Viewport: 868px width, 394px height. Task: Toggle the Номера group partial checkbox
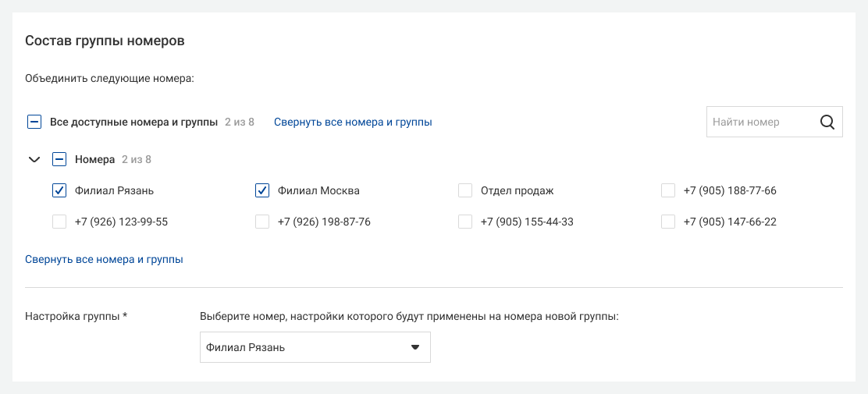[x=59, y=159]
